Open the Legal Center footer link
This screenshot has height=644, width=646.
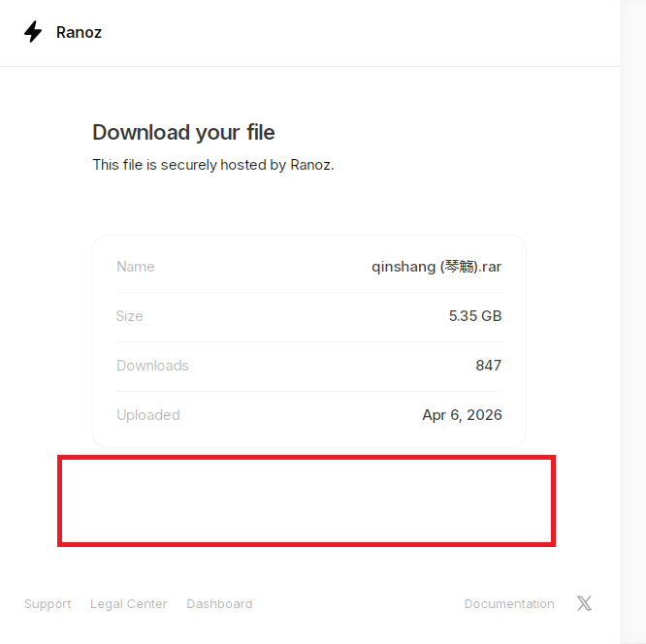pyautogui.click(x=129, y=604)
